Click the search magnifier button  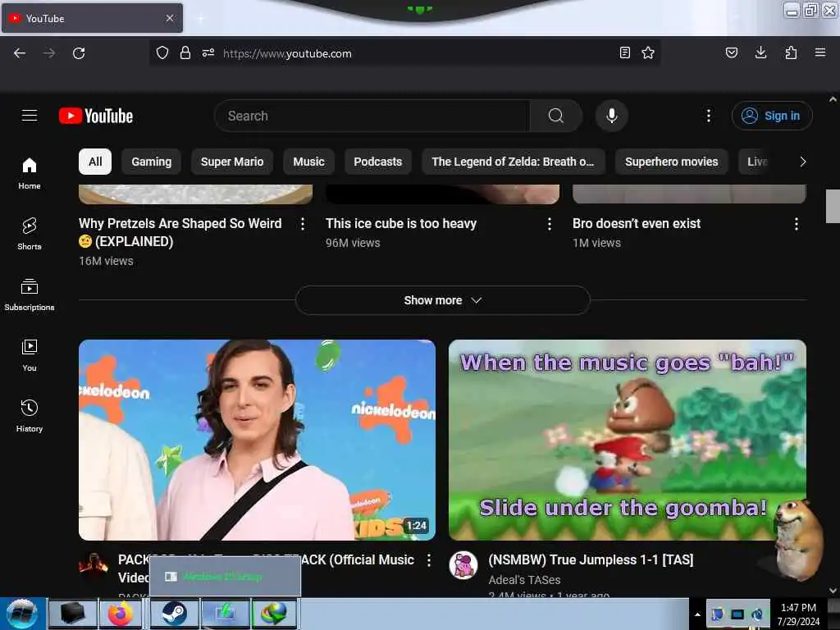click(x=556, y=116)
